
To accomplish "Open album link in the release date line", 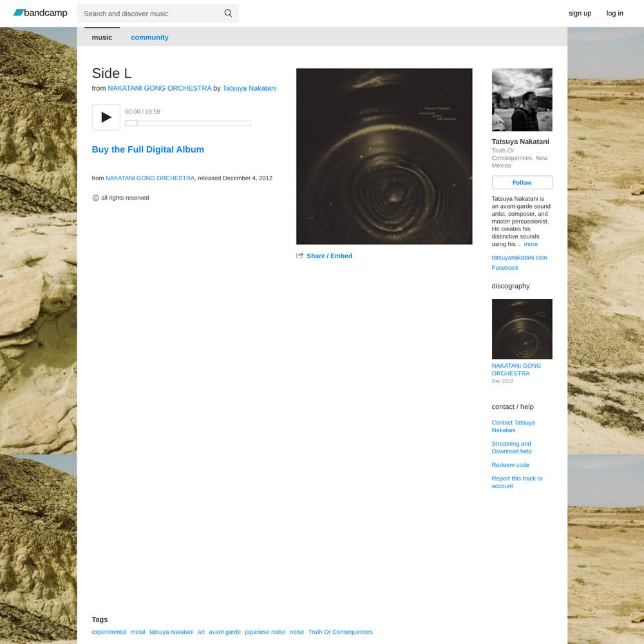I will (150, 178).
